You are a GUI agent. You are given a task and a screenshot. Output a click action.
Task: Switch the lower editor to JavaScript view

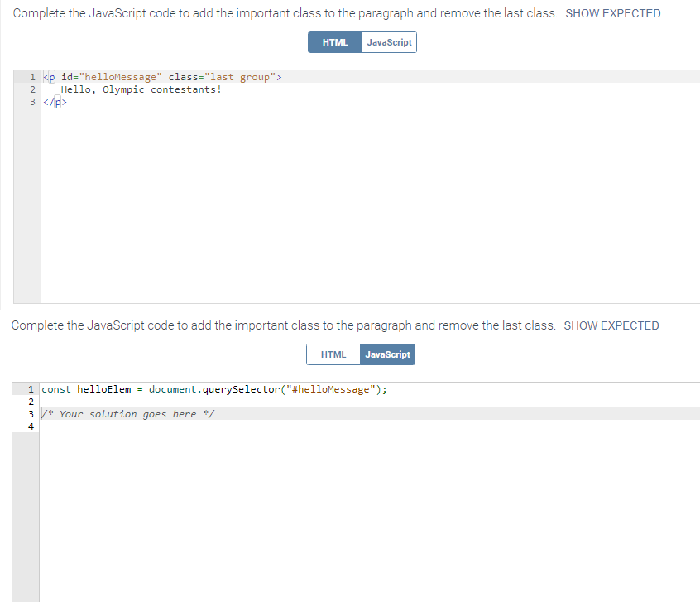tap(387, 354)
